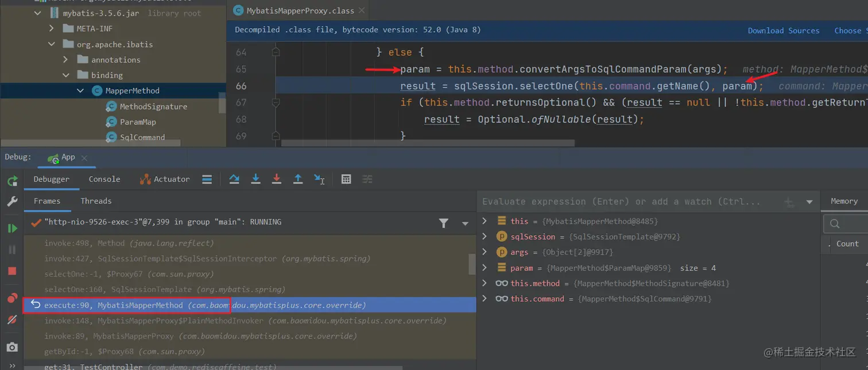
Task: Show execution point icon next to Actuator
Action: coord(207,180)
